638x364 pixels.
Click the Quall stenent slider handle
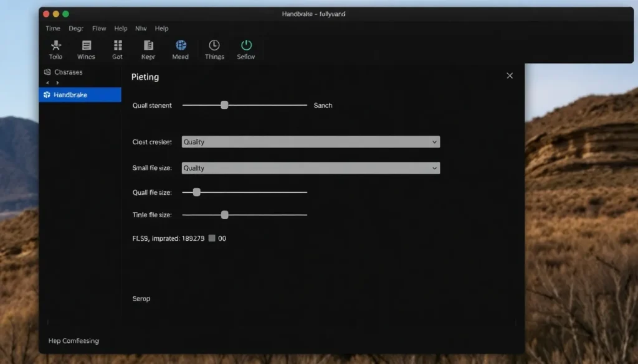[x=224, y=105]
